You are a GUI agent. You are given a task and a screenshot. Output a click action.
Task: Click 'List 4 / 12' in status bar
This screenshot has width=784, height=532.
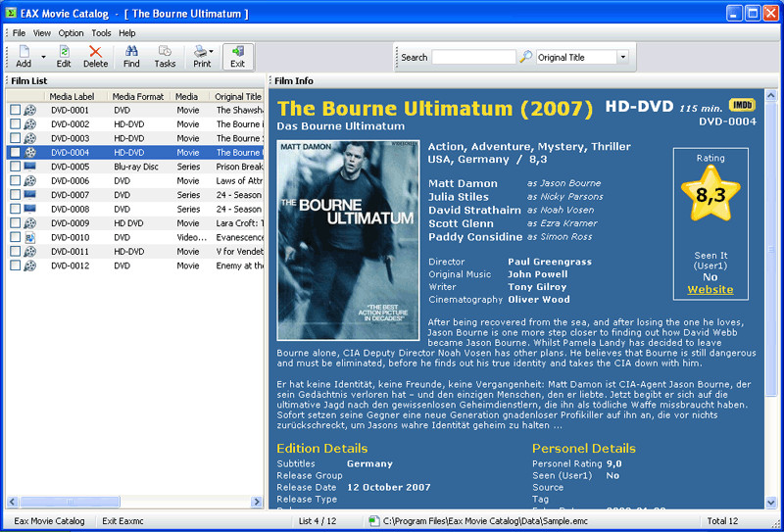[x=317, y=521]
